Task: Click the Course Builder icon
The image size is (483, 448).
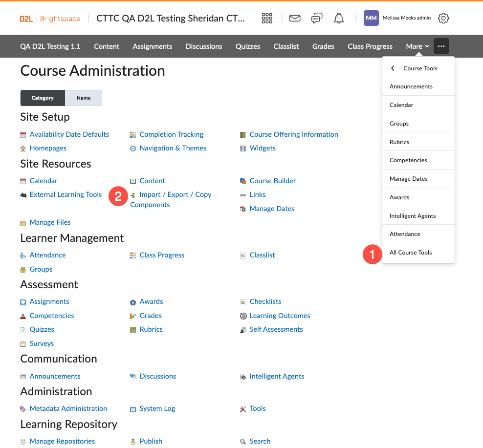Action: (243, 181)
